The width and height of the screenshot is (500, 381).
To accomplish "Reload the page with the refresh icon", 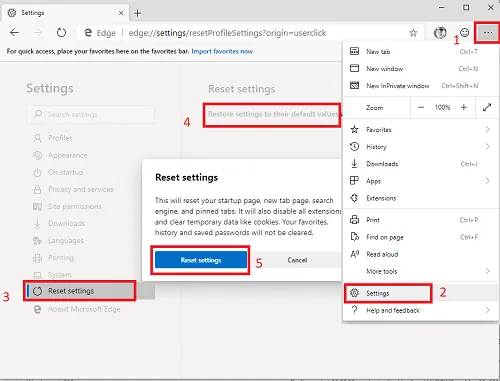I will [61, 33].
